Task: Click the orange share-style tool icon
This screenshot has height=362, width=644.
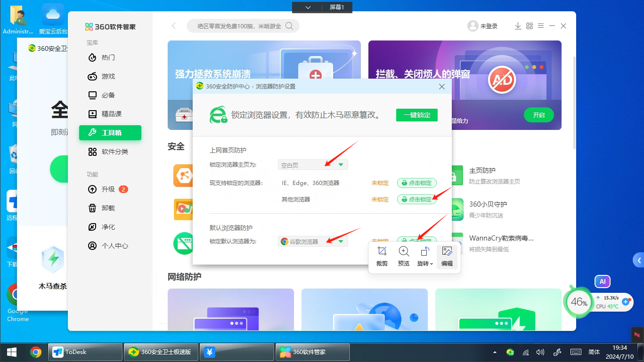Action: pyautogui.click(x=183, y=176)
